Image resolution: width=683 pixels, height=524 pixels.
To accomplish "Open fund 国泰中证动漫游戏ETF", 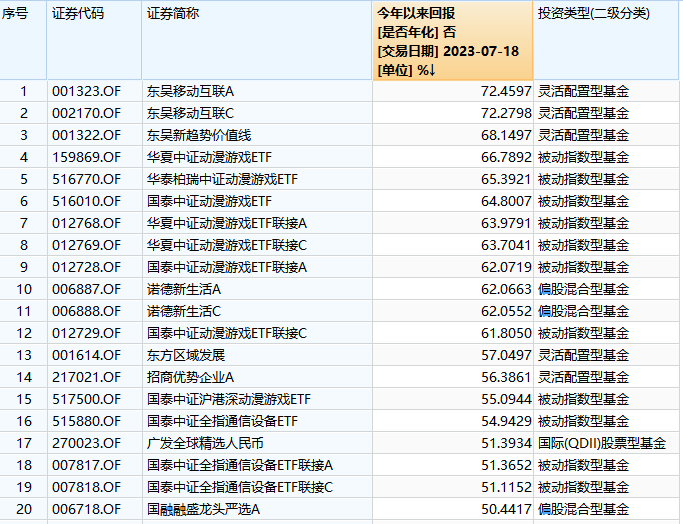I will pos(209,201).
